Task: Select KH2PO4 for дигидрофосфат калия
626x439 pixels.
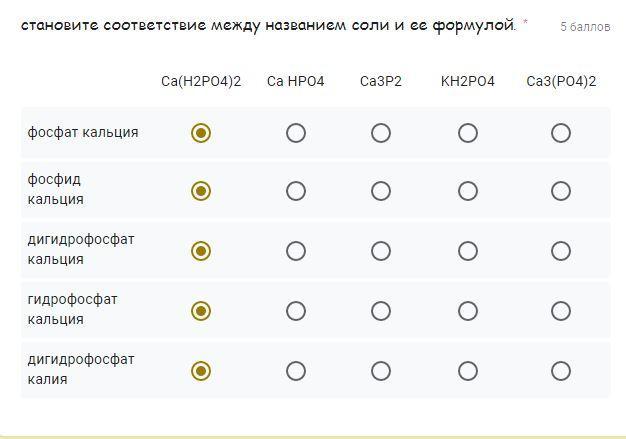Action: (x=468, y=371)
